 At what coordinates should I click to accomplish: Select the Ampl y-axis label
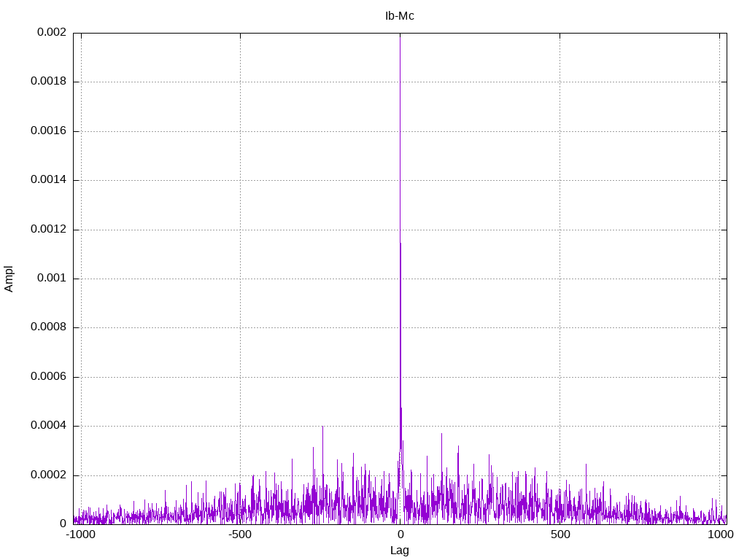pyautogui.click(x=9, y=279)
